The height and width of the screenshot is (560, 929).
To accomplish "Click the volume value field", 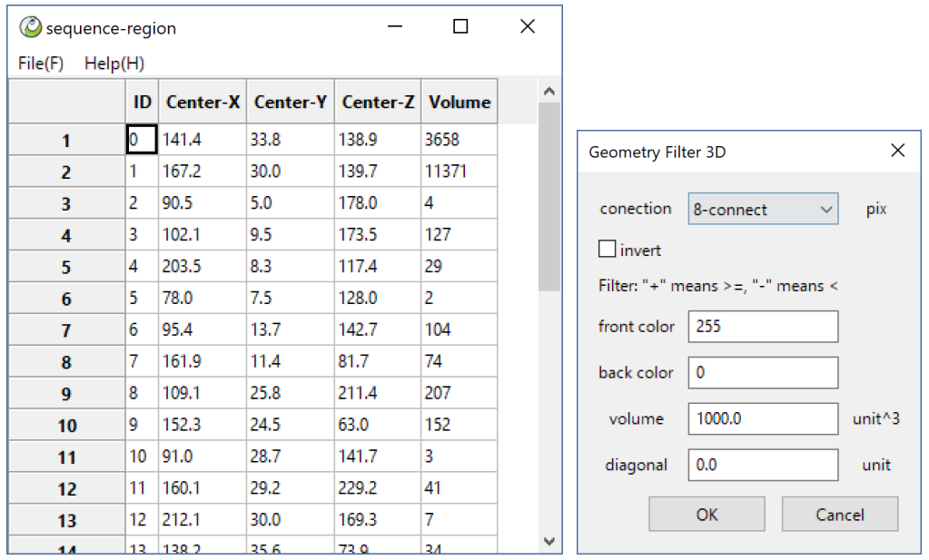I will click(763, 418).
